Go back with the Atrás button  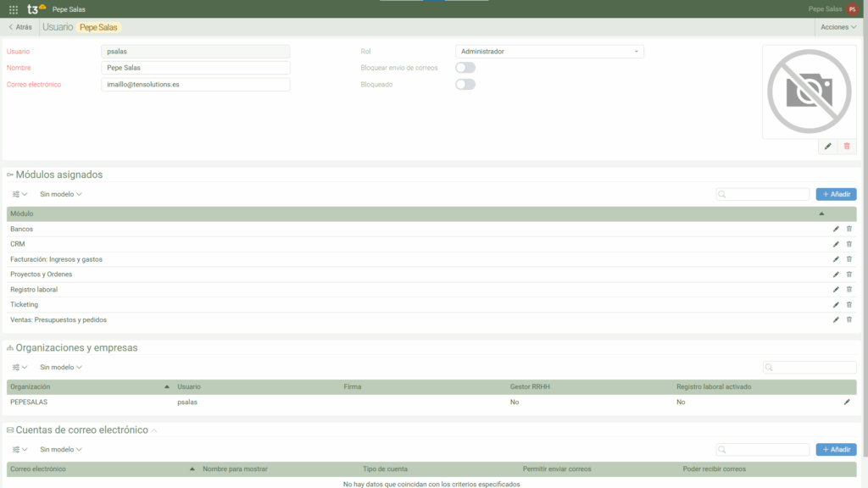click(x=20, y=27)
